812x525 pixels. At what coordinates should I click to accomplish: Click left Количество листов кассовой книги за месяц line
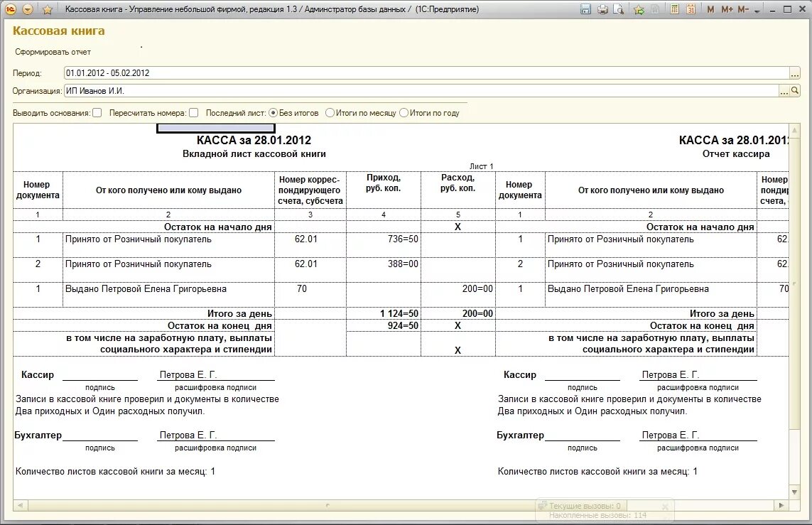point(115,471)
